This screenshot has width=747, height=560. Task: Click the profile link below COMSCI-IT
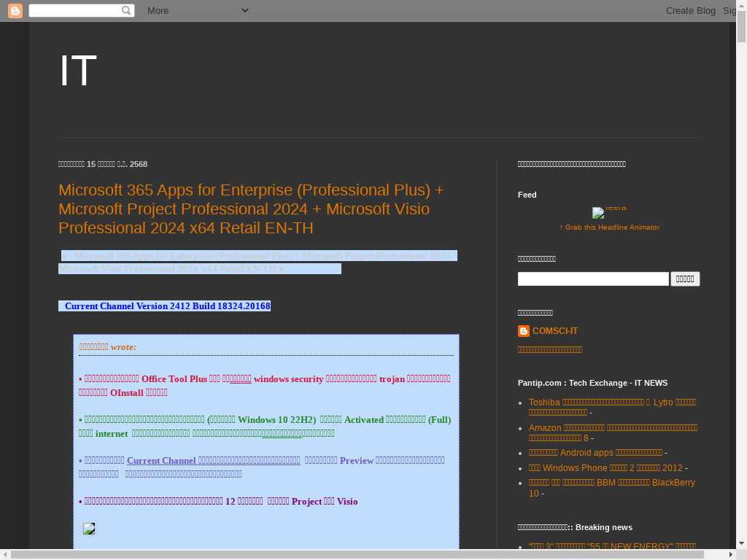pyautogui.click(x=550, y=349)
